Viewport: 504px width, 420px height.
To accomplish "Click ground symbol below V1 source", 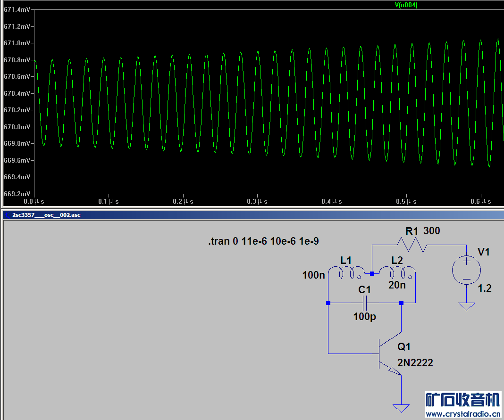I will (x=466, y=307).
